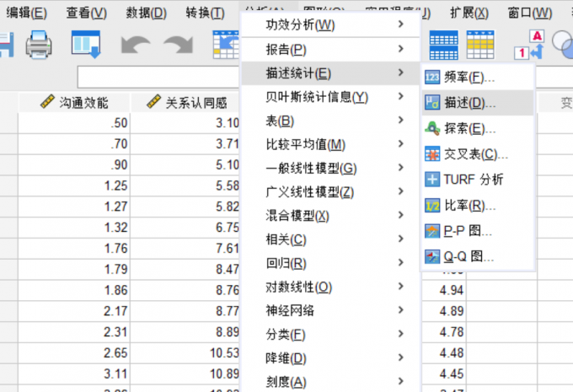The image size is (573, 392).
Task: Click the 描述 (Descriptives) icon
Action: [432, 103]
